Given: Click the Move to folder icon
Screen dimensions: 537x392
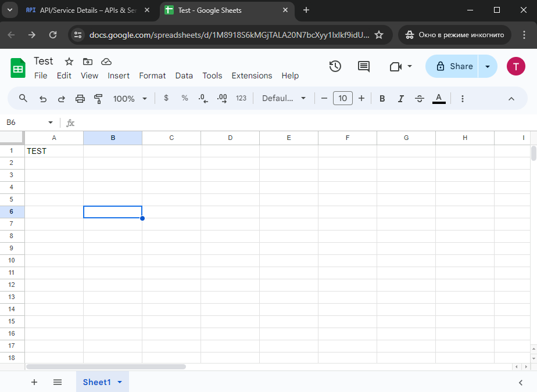Looking at the screenshot, I should click(x=88, y=62).
